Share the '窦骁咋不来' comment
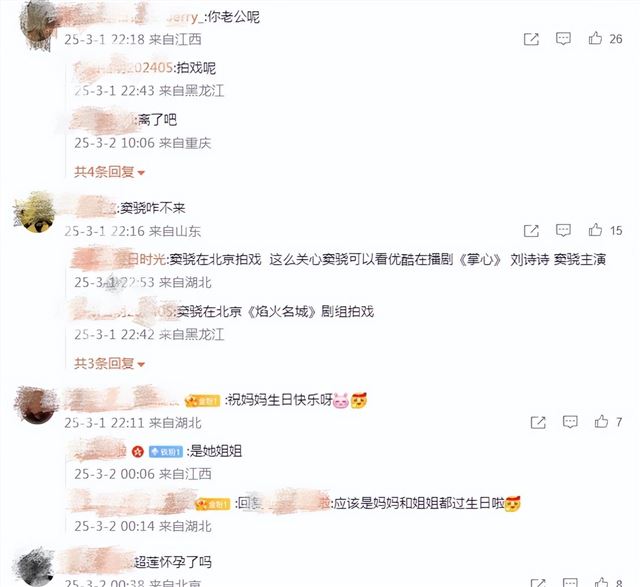 coord(531,231)
